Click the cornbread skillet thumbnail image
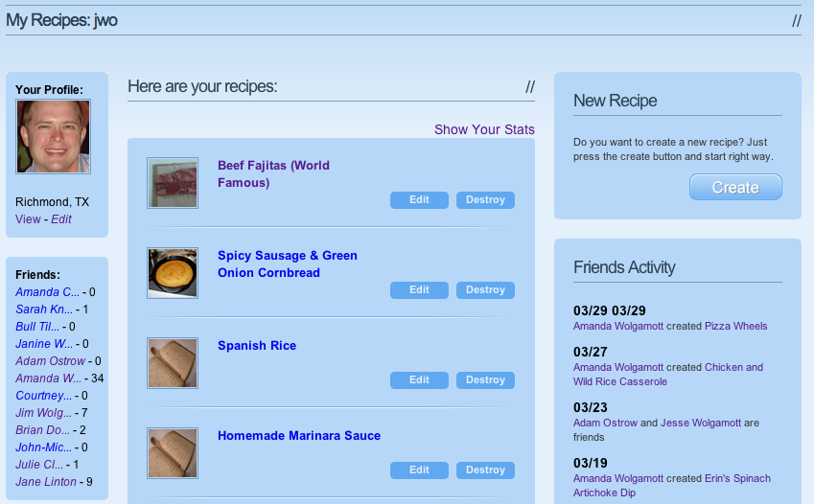Viewport: 814px width, 504px height. pyautogui.click(x=173, y=273)
